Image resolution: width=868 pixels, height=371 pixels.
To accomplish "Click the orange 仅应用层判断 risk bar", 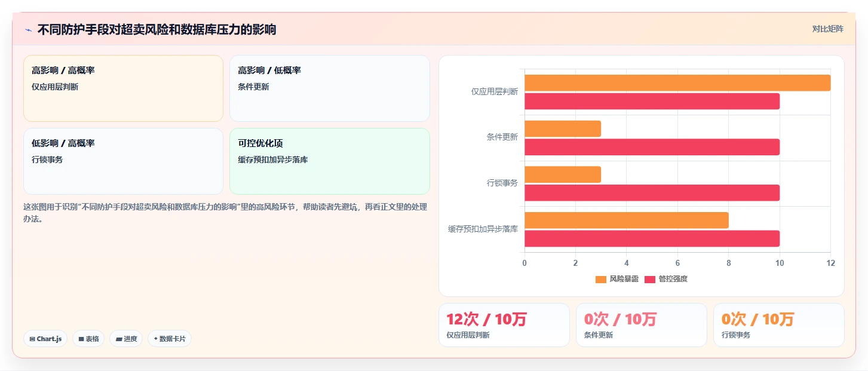I will pyautogui.click(x=677, y=83).
